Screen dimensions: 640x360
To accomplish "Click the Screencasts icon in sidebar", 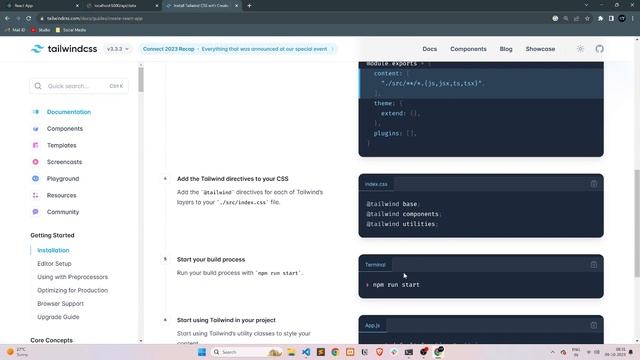I will [x=36, y=162].
